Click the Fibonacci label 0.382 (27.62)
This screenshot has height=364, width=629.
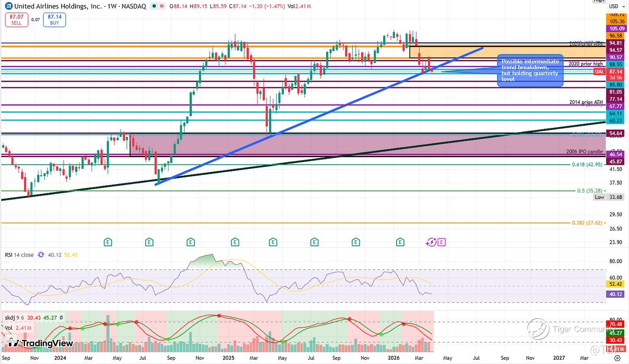[x=587, y=223]
